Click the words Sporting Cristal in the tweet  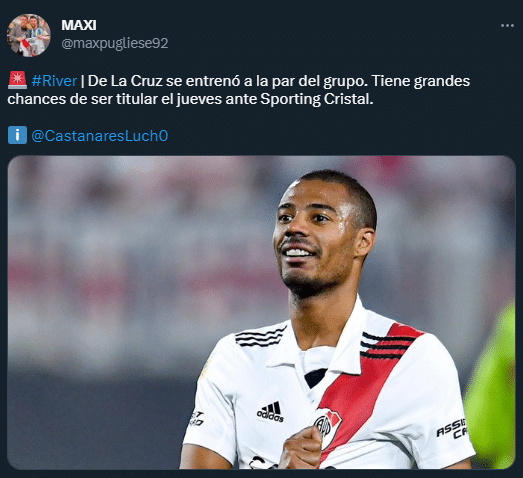pyautogui.click(x=317, y=99)
